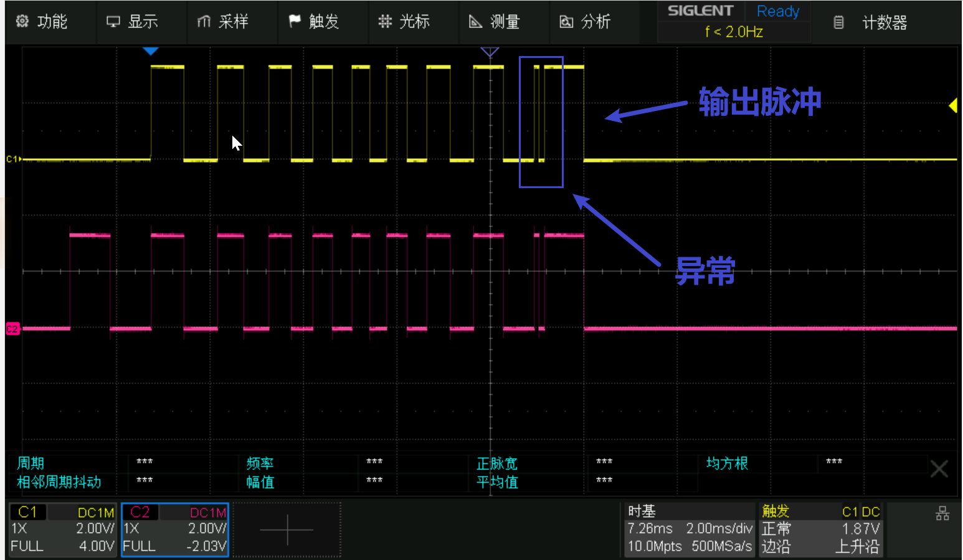Select the 正脉宽 measurement item
Image resolution: width=963 pixels, height=560 pixels.
tap(497, 463)
